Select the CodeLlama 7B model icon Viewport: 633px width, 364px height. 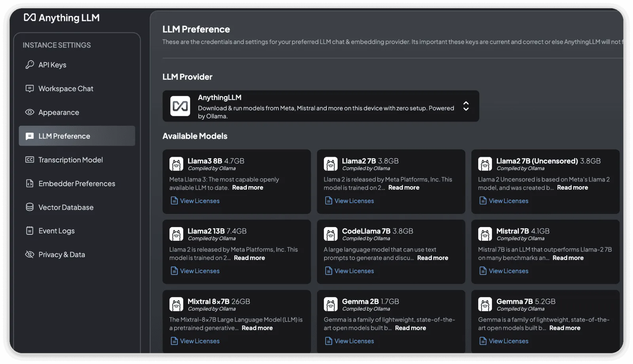click(331, 234)
